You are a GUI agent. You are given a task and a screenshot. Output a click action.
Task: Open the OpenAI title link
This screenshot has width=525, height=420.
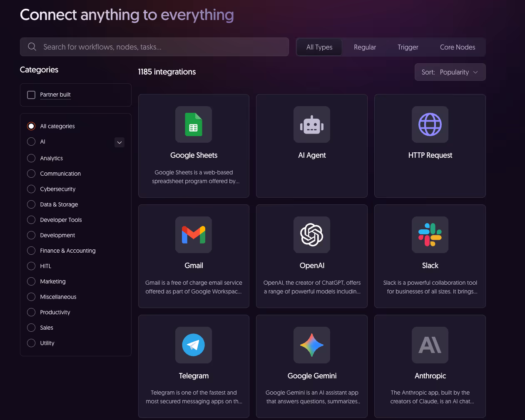(312, 266)
